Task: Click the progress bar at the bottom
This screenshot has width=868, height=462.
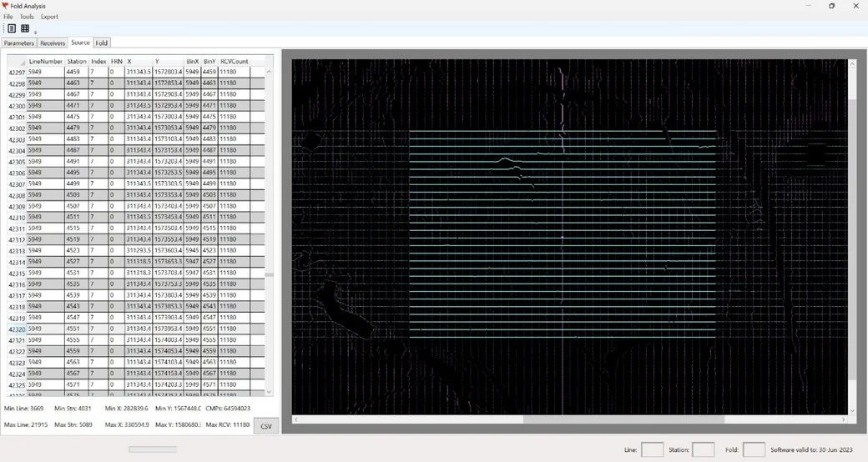Action: 153,449
